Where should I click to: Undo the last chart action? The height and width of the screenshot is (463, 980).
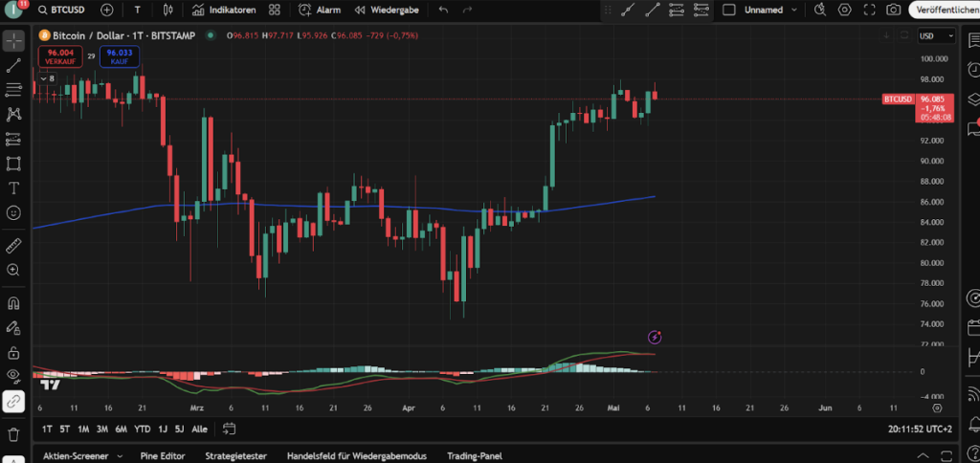(443, 10)
